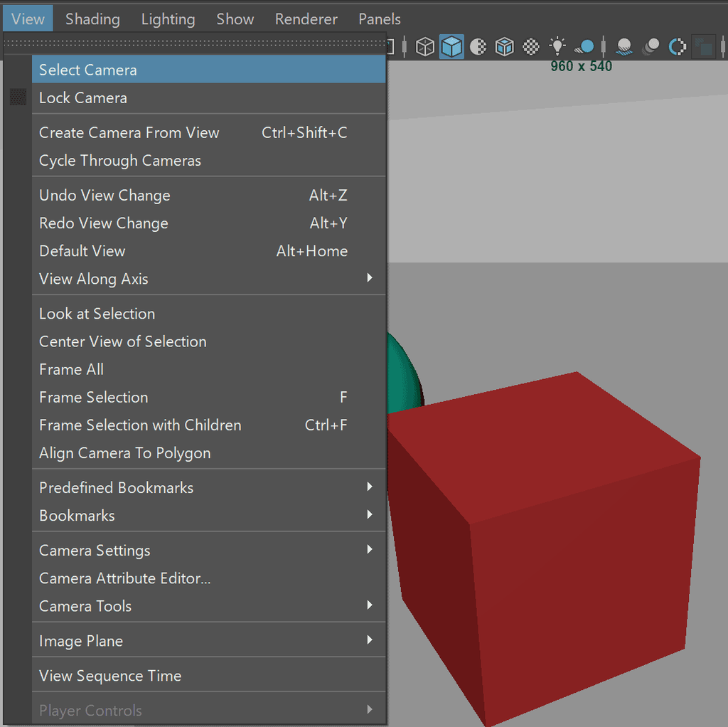Open the Show menu
728x727 pixels.
click(235, 19)
